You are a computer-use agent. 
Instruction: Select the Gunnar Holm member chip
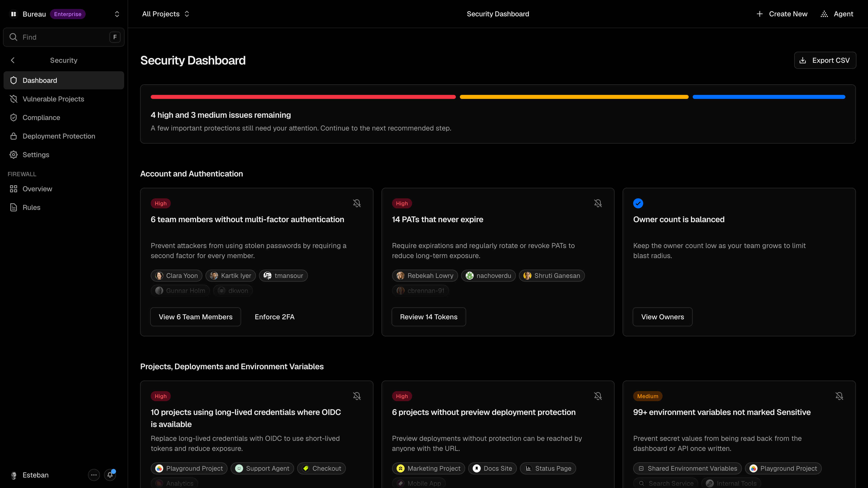[x=180, y=291]
